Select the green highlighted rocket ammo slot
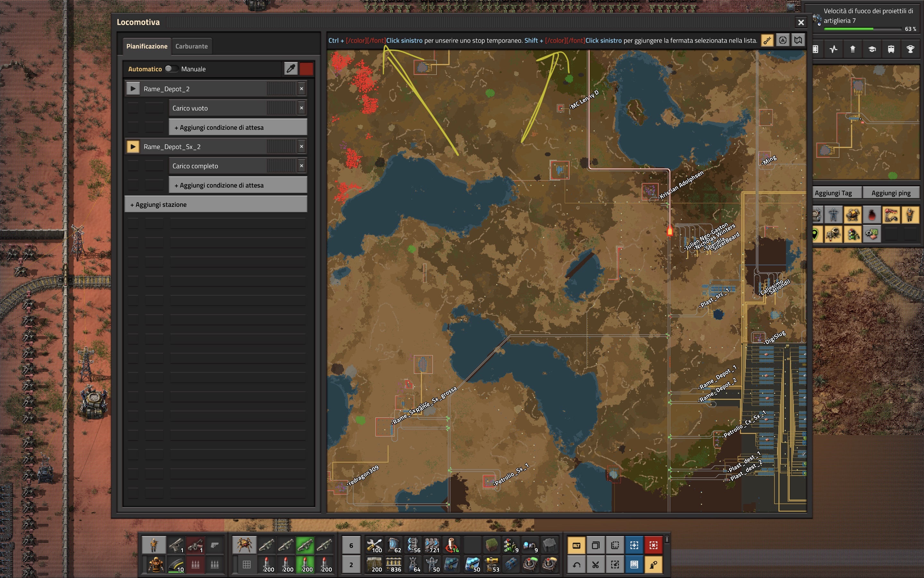 [305, 564]
